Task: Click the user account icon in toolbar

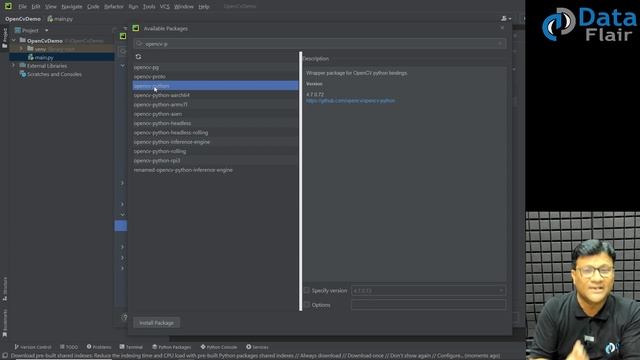Action: click(x=506, y=18)
